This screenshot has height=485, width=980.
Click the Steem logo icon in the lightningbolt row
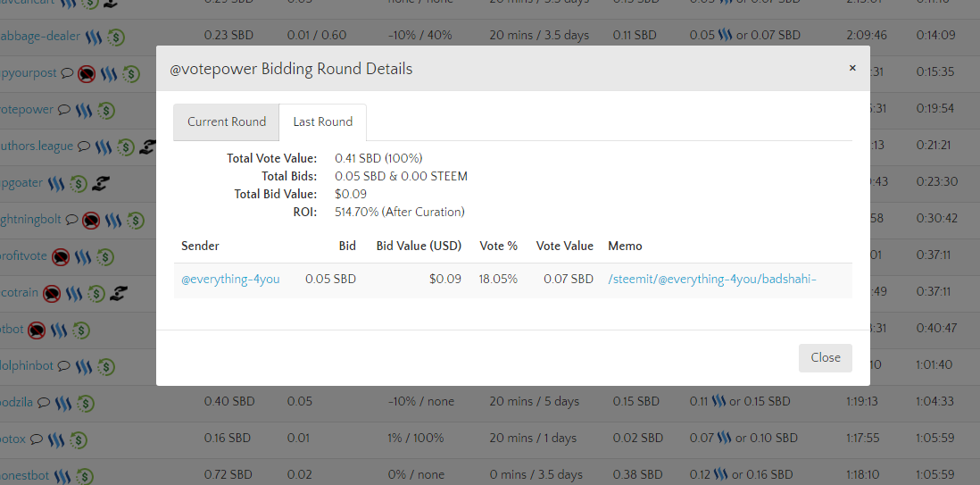tap(113, 221)
